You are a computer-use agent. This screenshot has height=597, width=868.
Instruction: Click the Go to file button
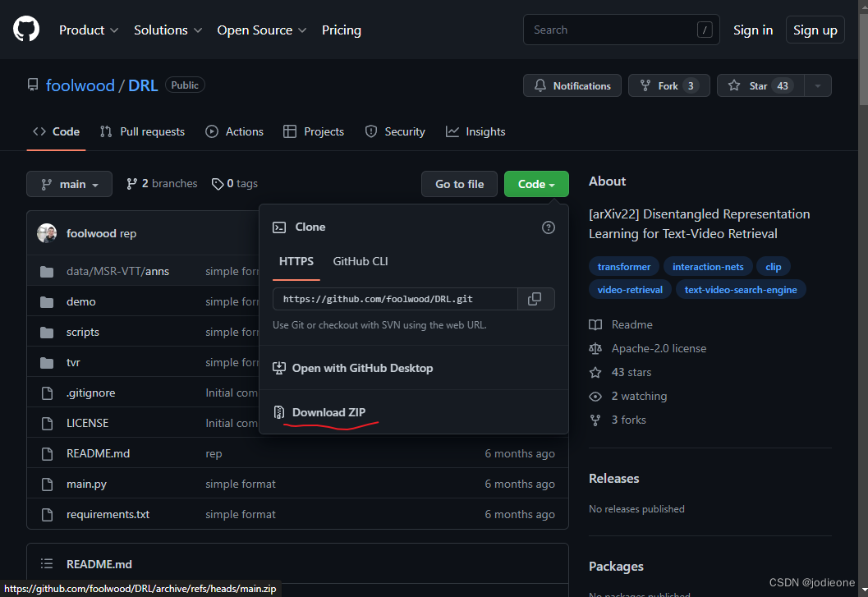tap(460, 184)
